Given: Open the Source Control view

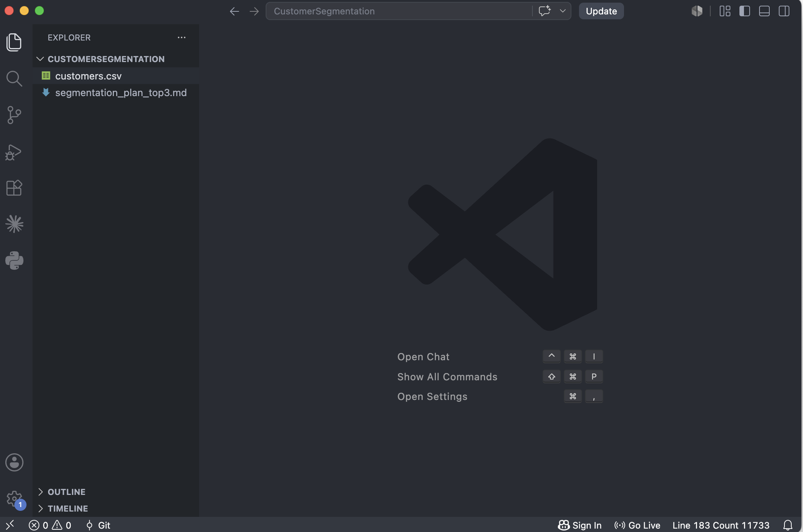Looking at the screenshot, I should click(14, 115).
